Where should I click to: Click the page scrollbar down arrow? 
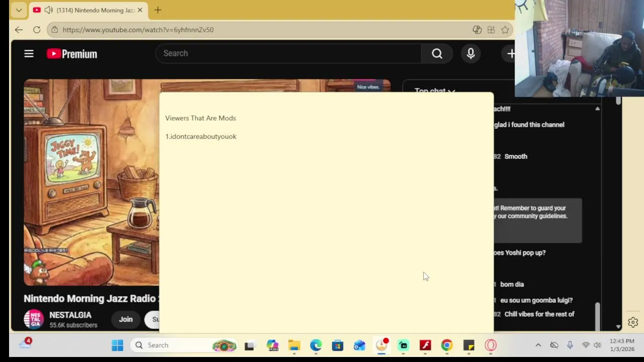pyautogui.click(x=618, y=327)
